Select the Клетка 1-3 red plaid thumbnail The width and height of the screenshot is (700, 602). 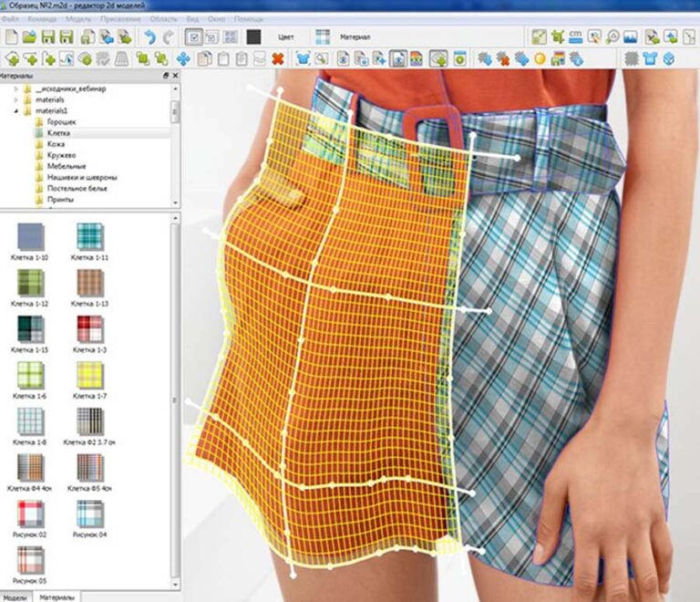point(90,328)
